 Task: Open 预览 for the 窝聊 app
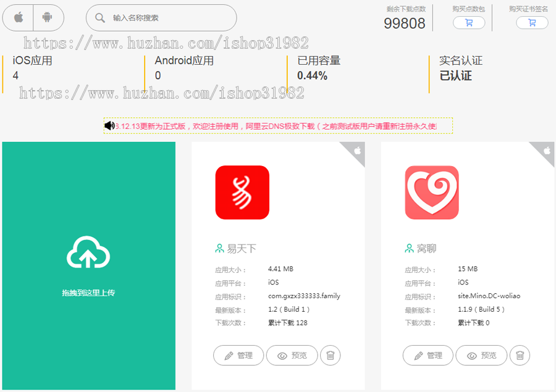(x=481, y=356)
